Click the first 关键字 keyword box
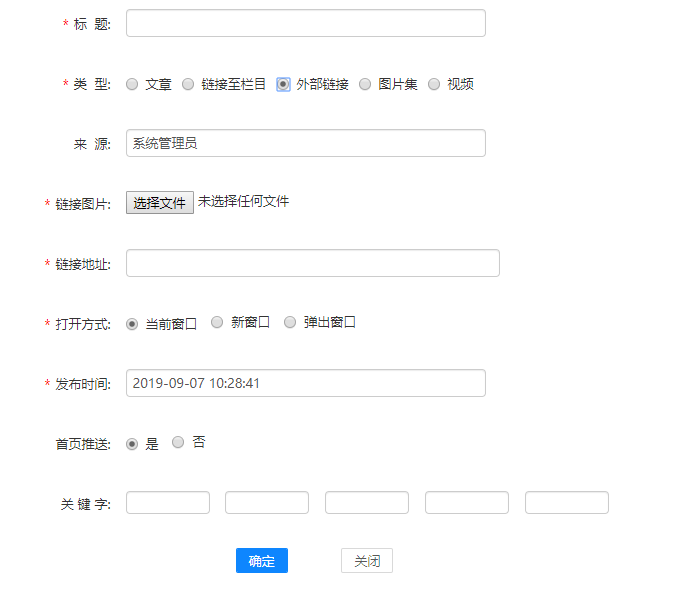 click(x=168, y=503)
